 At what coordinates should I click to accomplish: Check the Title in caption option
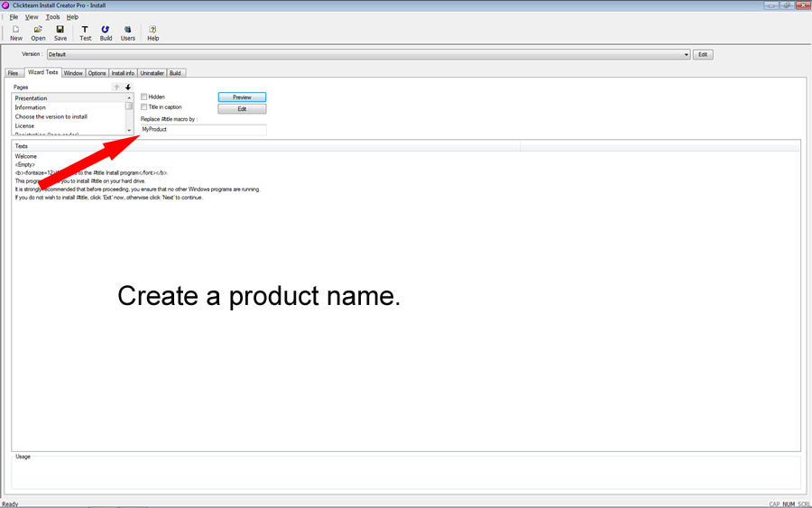click(x=144, y=107)
